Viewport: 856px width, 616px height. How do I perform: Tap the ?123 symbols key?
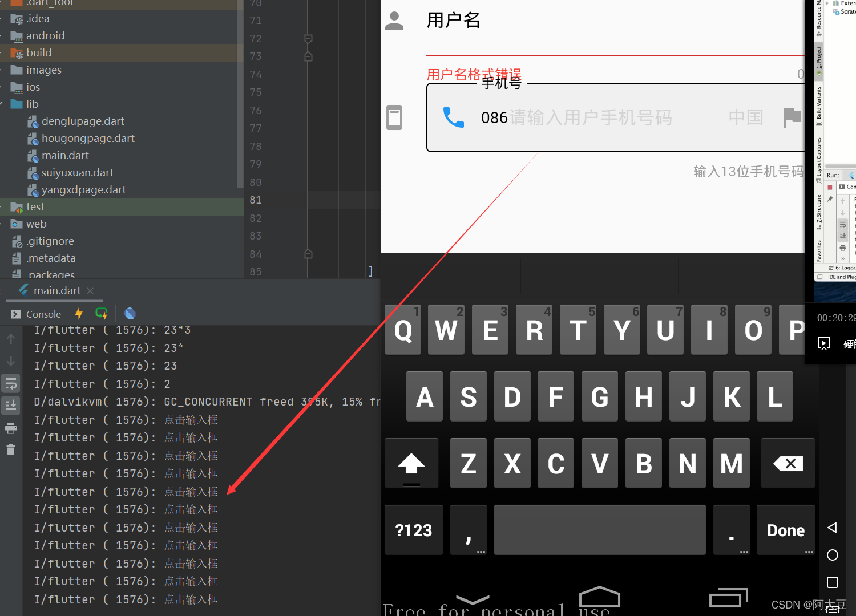tap(414, 530)
